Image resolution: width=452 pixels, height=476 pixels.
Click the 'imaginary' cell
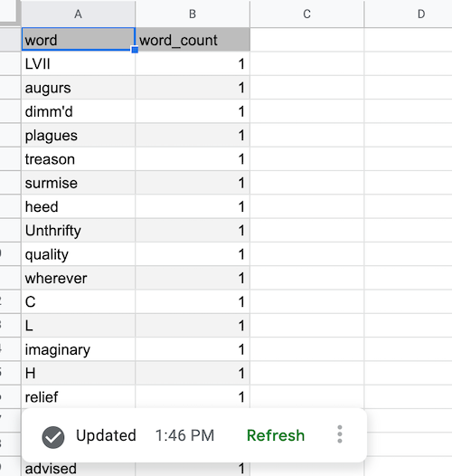coord(79,349)
